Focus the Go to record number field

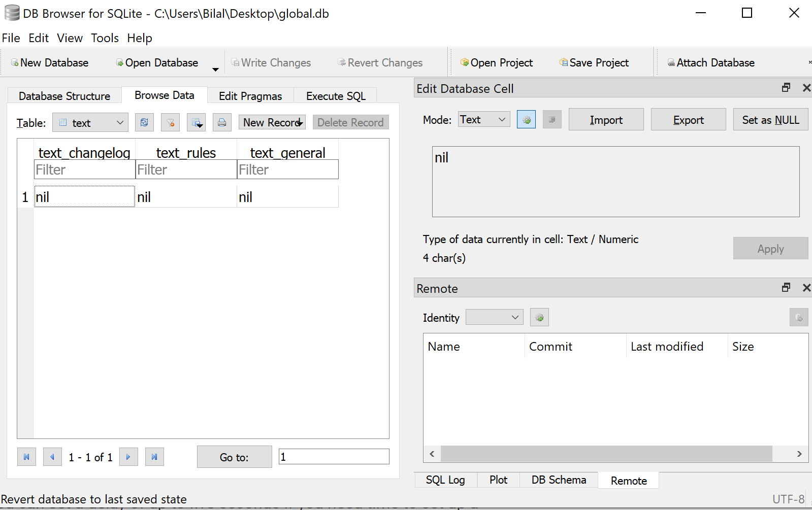click(334, 457)
